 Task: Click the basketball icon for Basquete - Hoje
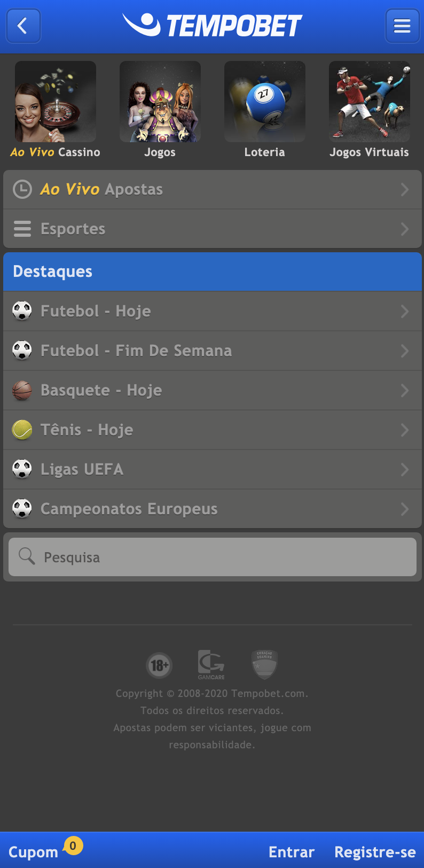point(22,390)
